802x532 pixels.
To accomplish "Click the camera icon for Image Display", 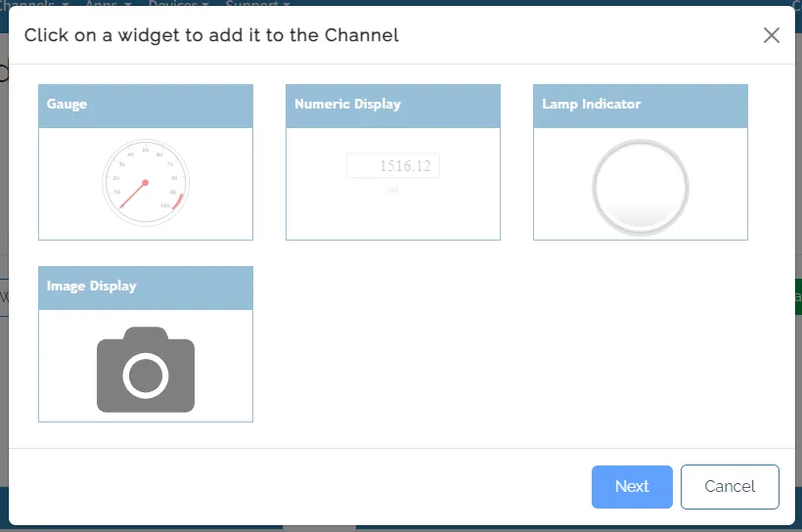I will point(146,370).
